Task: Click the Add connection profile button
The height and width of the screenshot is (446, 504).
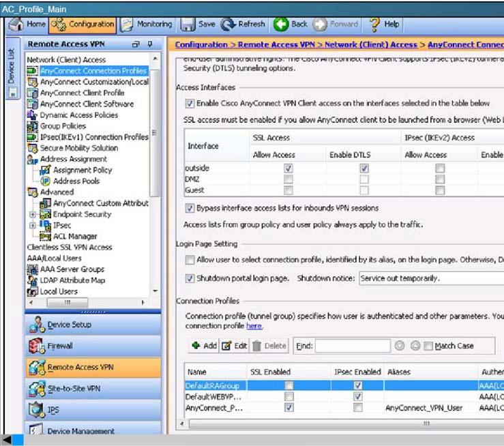Action: click(203, 346)
